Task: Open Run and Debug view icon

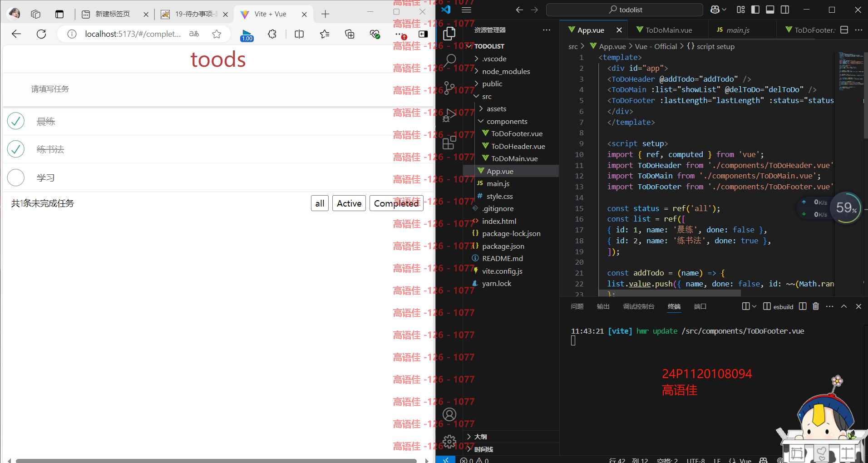Action: pyautogui.click(x=449, y=115)
